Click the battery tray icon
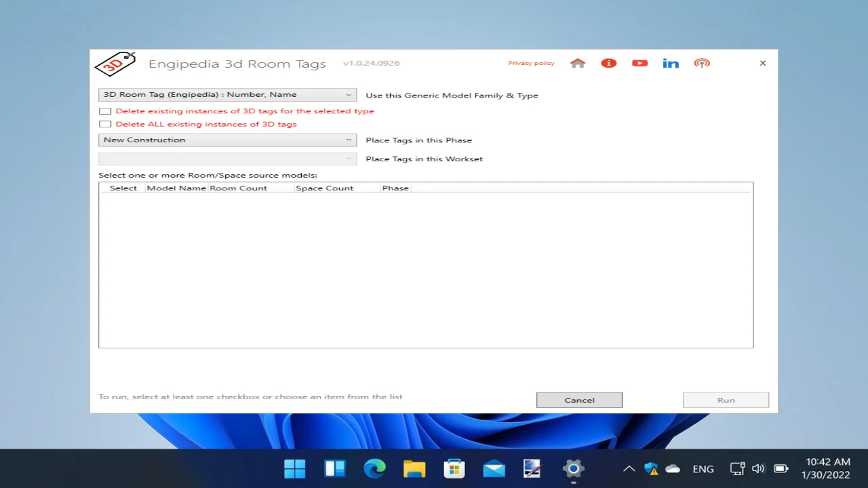Screen dimensions: 868x488 point(781,468)
